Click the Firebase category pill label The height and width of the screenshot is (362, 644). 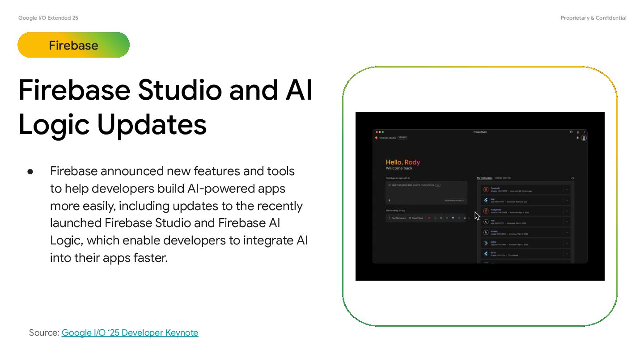point(73,45)
